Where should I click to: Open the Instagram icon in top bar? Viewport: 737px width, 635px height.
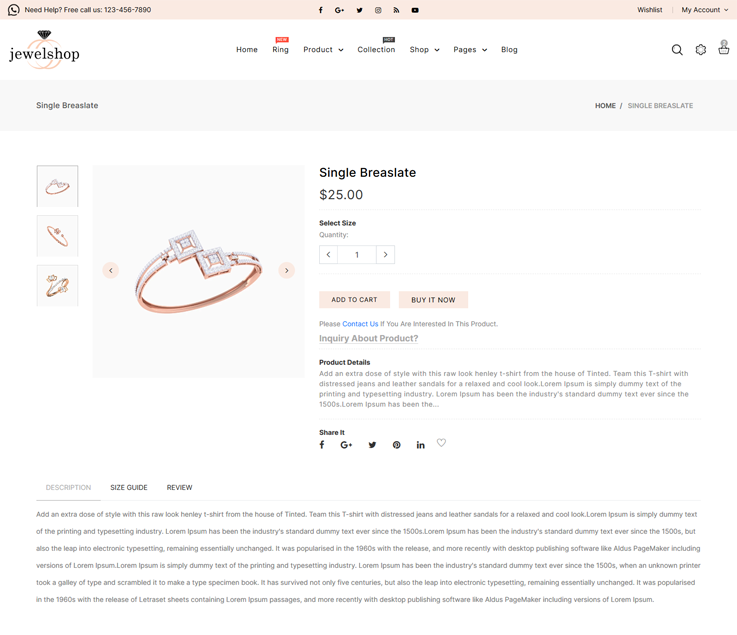[x=378, y=10]
